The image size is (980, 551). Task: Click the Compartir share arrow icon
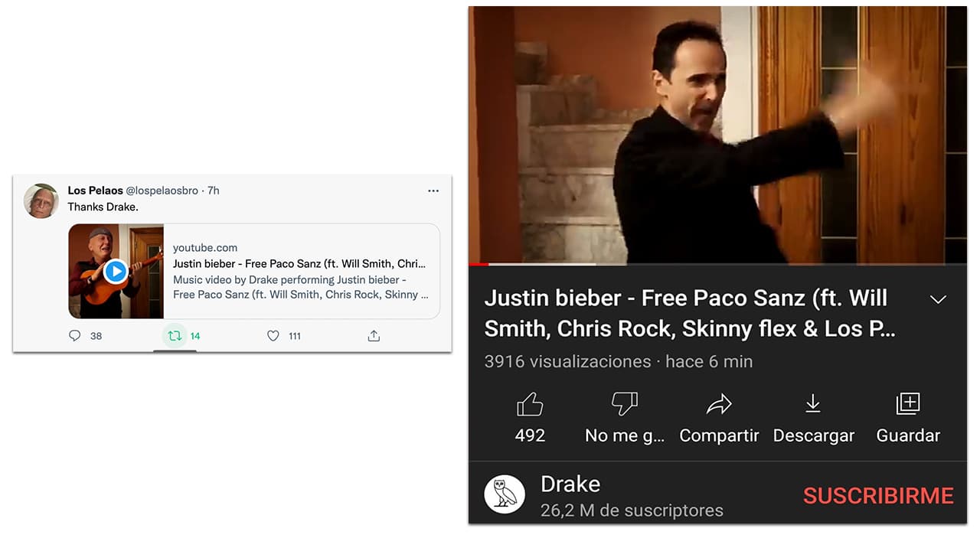point(719,403)
